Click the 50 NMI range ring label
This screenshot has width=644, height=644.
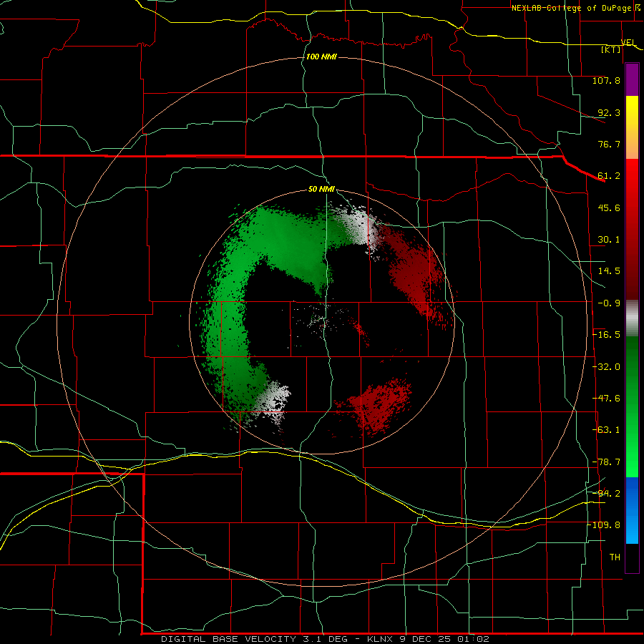tap(321, 190)
